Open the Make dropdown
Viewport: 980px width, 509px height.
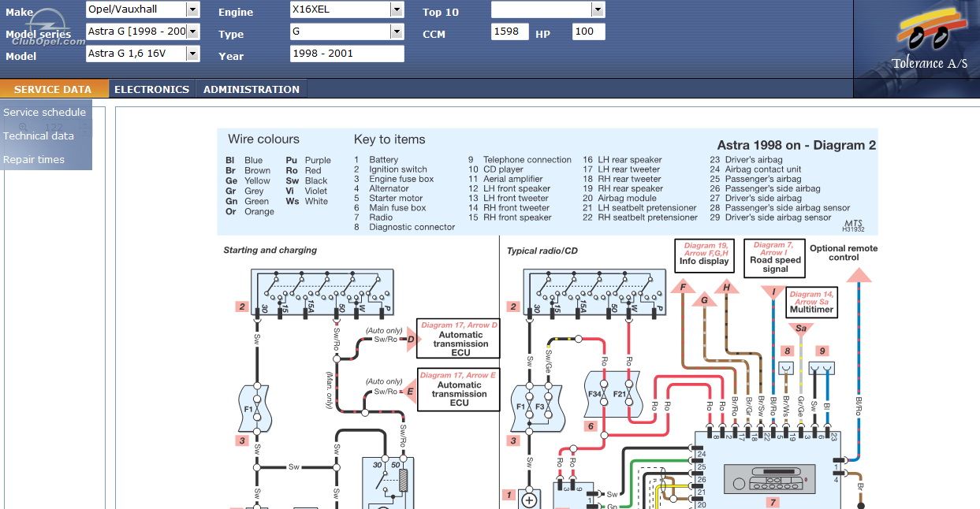[192, 9]
